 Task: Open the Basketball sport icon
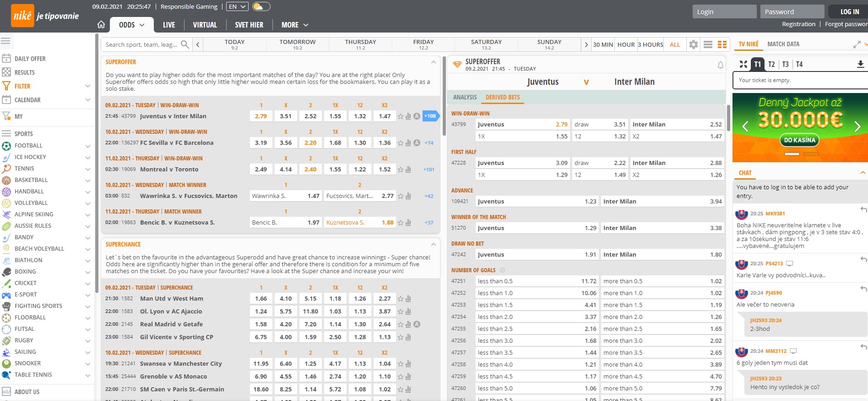6,180
